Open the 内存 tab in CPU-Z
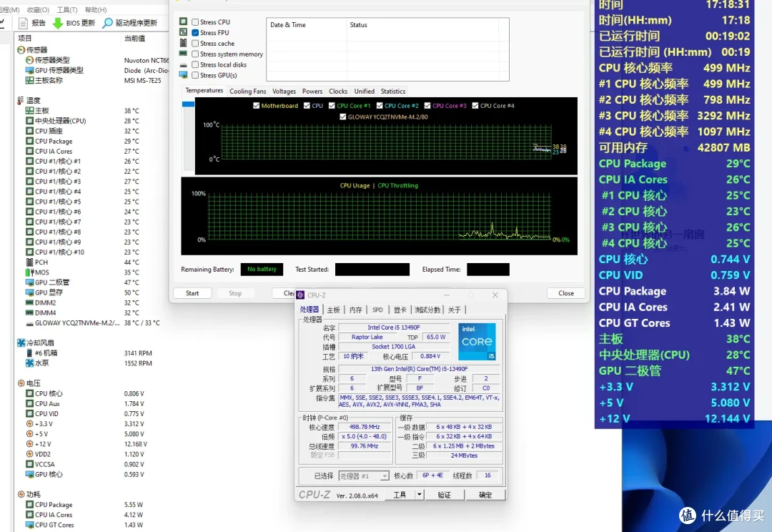Screen dimensions: 772x532 (x=355, y=310)
